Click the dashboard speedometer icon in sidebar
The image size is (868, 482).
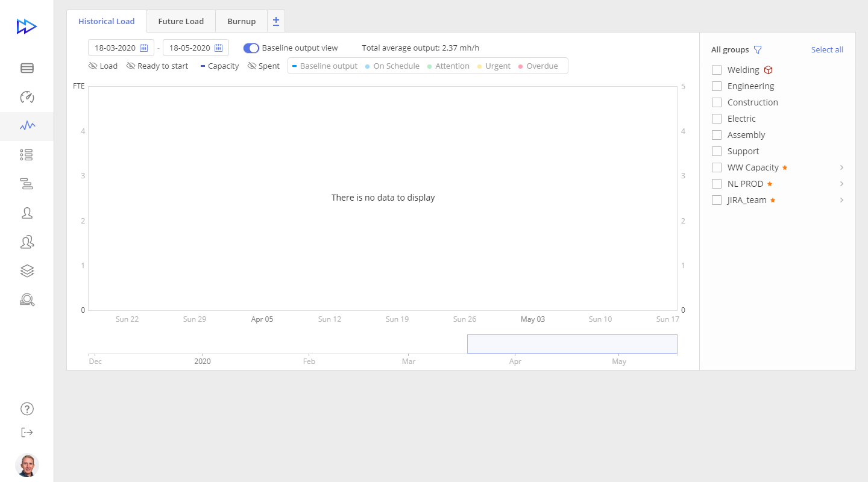coord(27,97)
